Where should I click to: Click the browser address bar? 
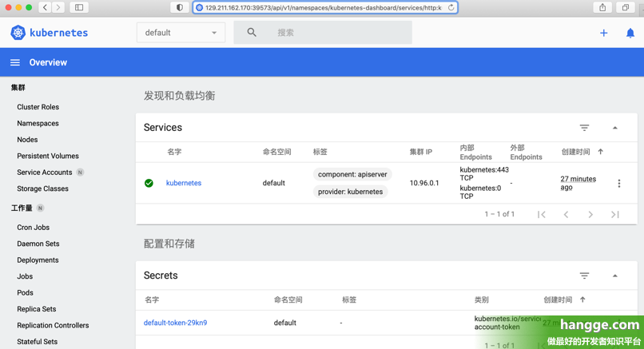click(x=325, y=7)
